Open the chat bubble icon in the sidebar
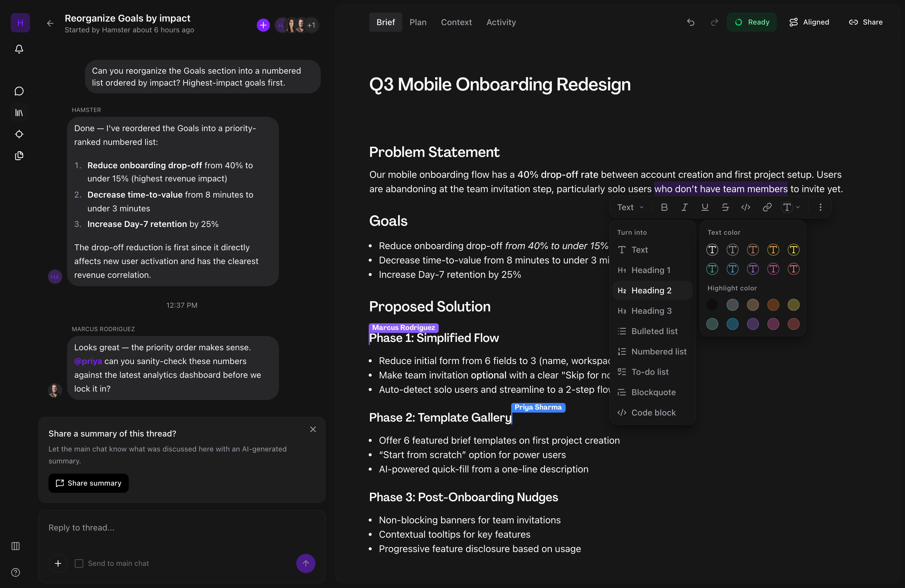Screen dimensions: 905x588 19,91
